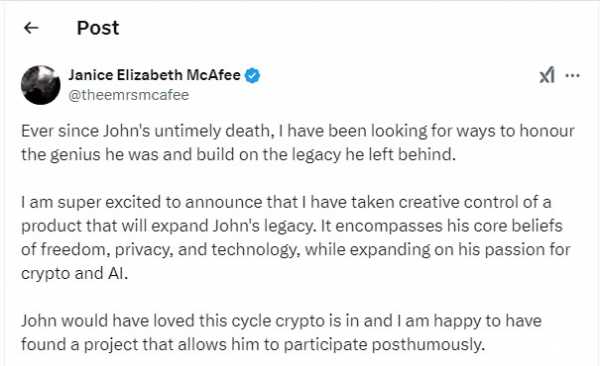This screenshot has height=366, width=600.
Task: Click the line starting "product that will expand"
Action: coord(292,226)
